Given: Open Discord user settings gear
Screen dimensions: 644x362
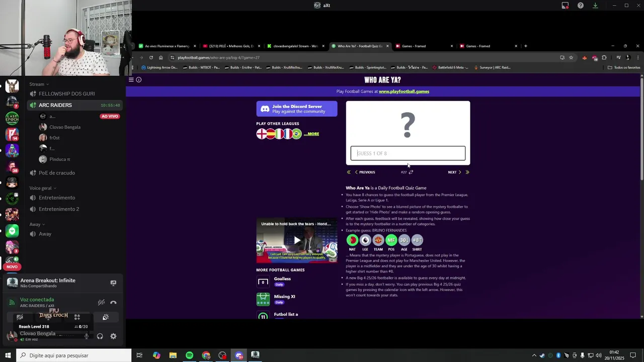Looking at the screenshot, I should 113,336.
